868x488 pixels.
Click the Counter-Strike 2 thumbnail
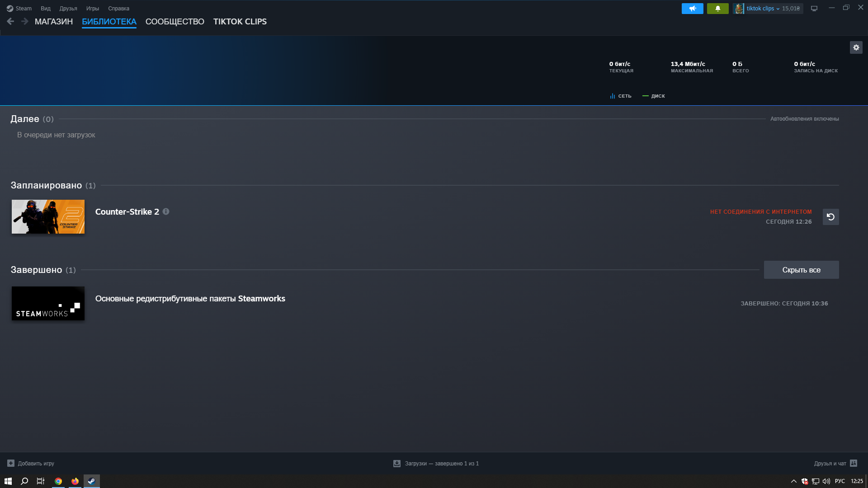pos(48,217)
